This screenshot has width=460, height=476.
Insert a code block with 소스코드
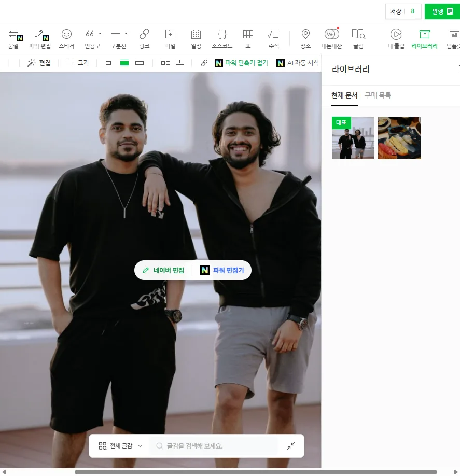222,39
